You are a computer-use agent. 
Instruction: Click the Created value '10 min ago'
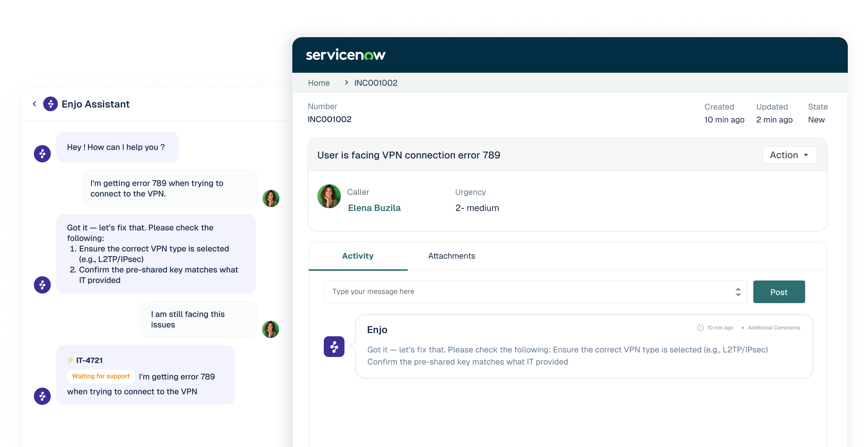[x=724, y=120]
